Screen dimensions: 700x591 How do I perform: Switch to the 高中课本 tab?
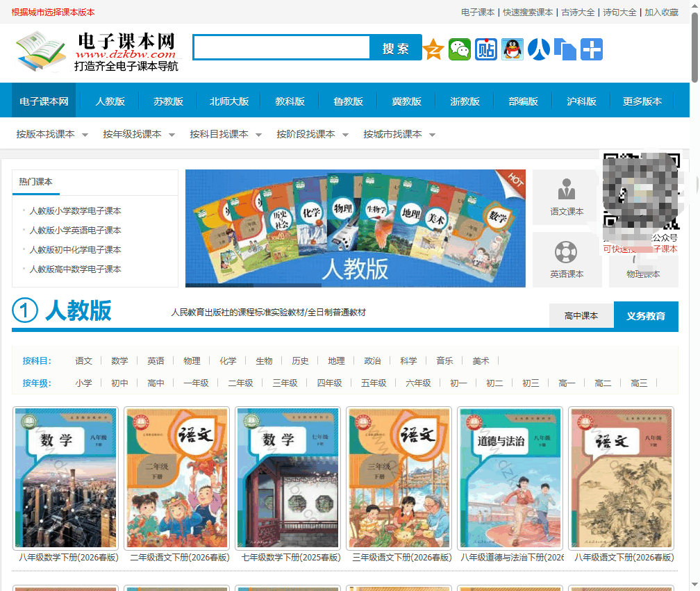pos(581,315)
